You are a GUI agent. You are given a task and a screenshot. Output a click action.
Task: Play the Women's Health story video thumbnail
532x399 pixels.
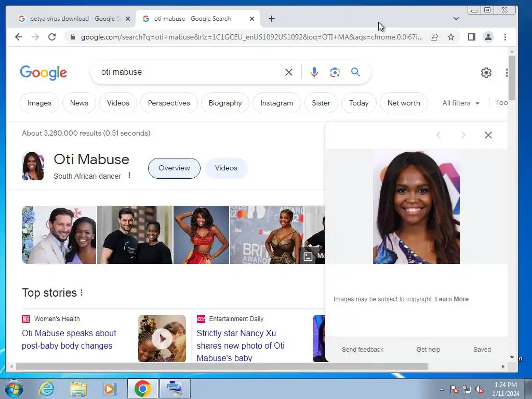[162, 338]
